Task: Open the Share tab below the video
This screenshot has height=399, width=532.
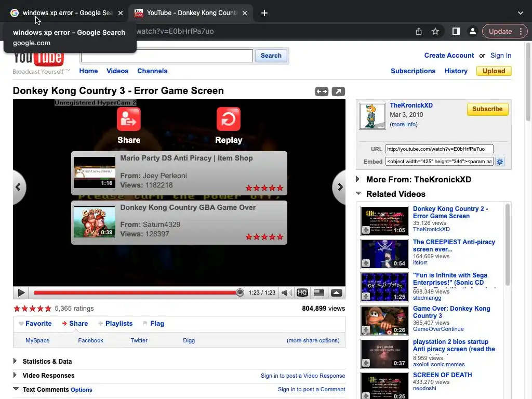Action: click(x=75, y=324)
